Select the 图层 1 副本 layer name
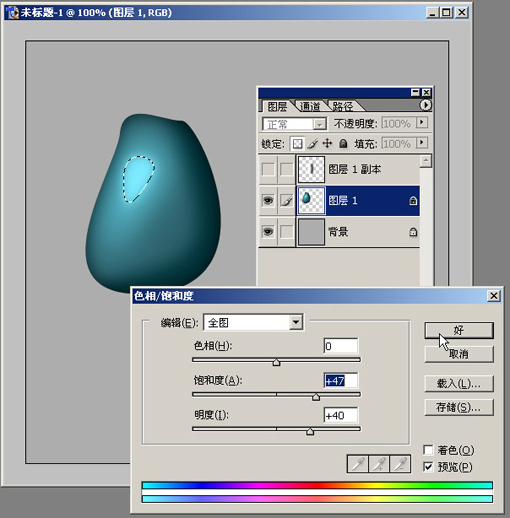The image size is (510, 518). (x=355, y=169)
